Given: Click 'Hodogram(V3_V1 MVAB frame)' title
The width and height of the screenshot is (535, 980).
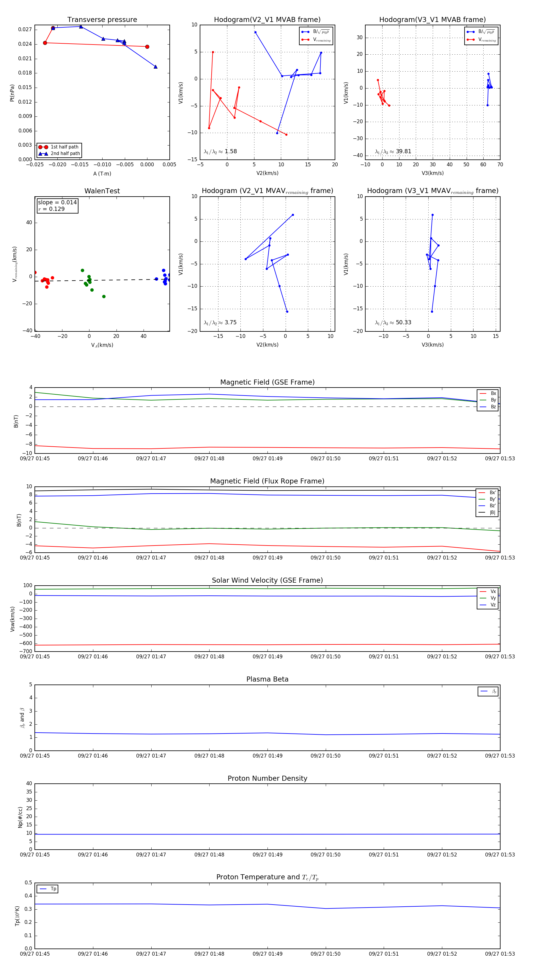Looking at the screenshot, I should coord(432,19).
